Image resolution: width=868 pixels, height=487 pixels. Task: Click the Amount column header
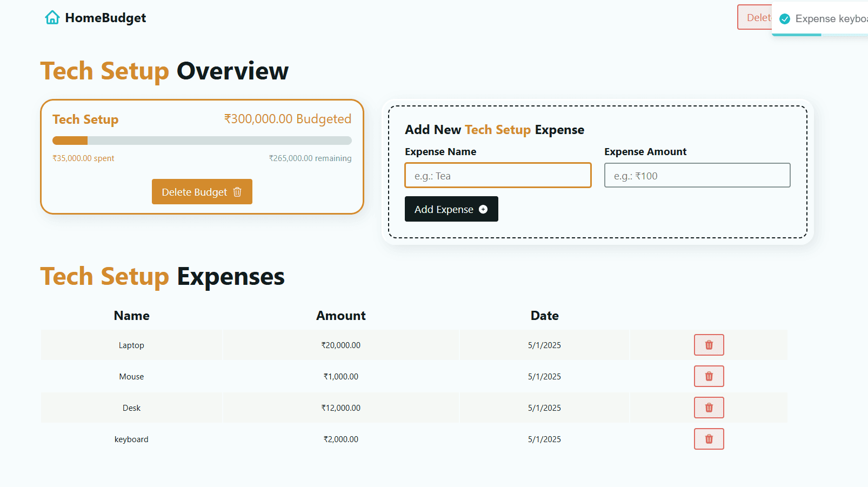point(341,316)
